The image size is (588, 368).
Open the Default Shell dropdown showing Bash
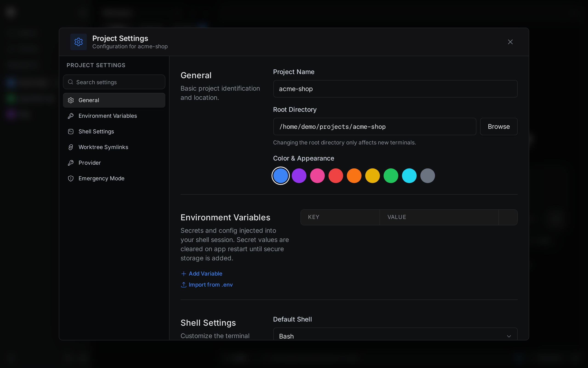(395, 334)
